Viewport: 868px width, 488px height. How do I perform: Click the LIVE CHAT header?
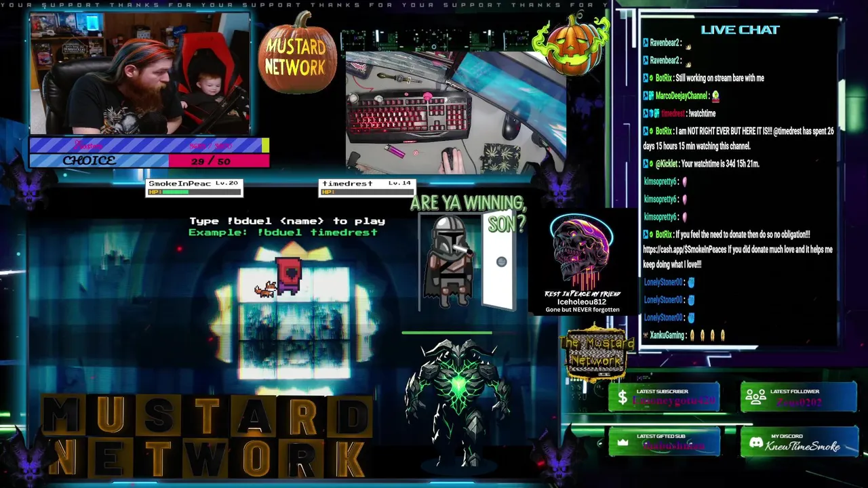[x=740, y=30]
